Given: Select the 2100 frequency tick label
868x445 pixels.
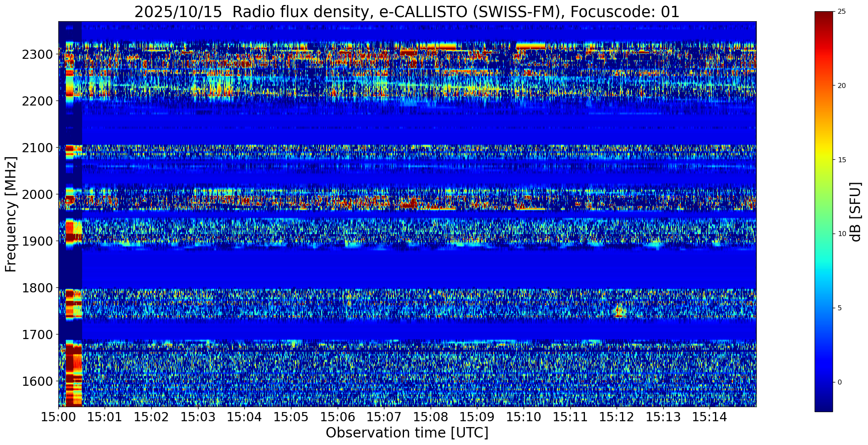Looking at the screenshot, I should click(38, 148).
